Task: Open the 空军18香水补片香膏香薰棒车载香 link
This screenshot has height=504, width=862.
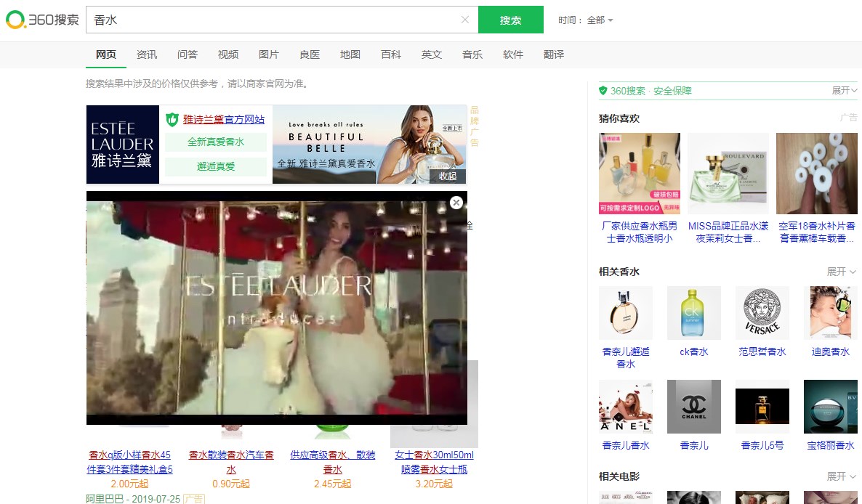Action: (x=817, y=232)
